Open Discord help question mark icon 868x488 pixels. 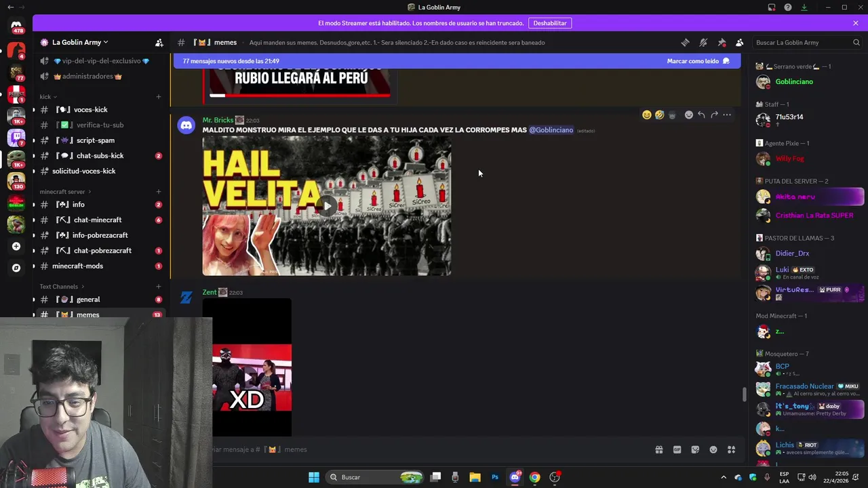click(788, 7)
